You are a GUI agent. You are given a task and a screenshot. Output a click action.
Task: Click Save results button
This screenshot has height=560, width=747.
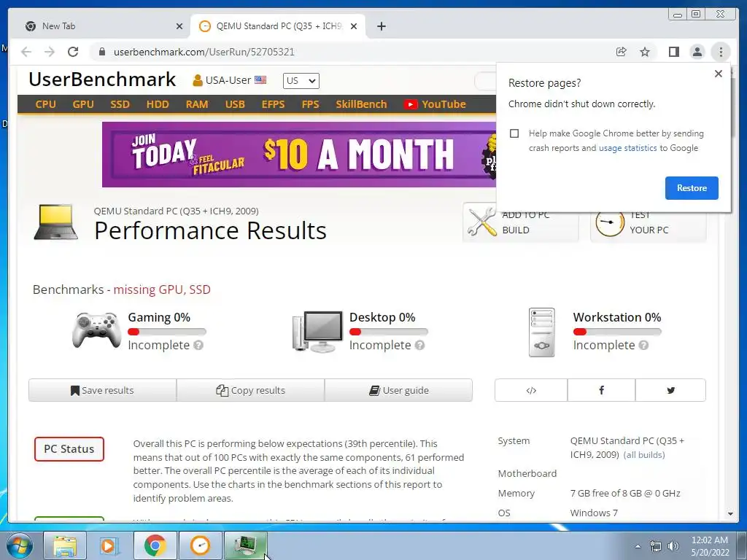click(102, 391)
